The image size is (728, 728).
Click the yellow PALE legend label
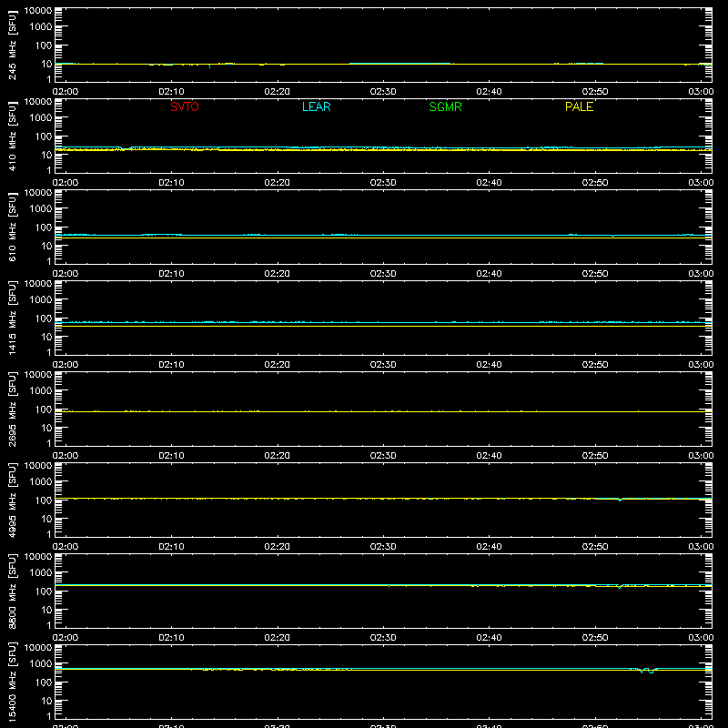(x=579, y=106)
